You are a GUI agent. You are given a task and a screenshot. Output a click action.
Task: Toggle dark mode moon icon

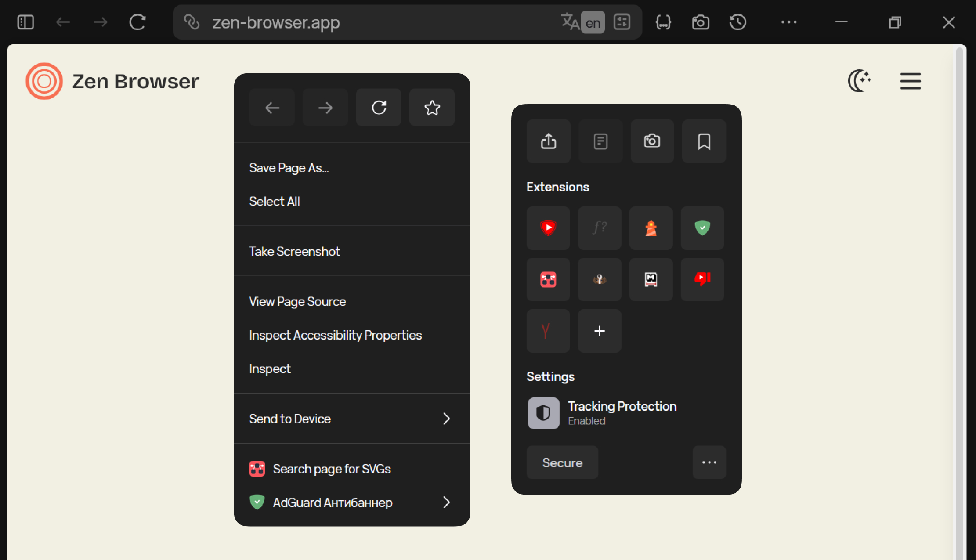[x=859, y=81]
